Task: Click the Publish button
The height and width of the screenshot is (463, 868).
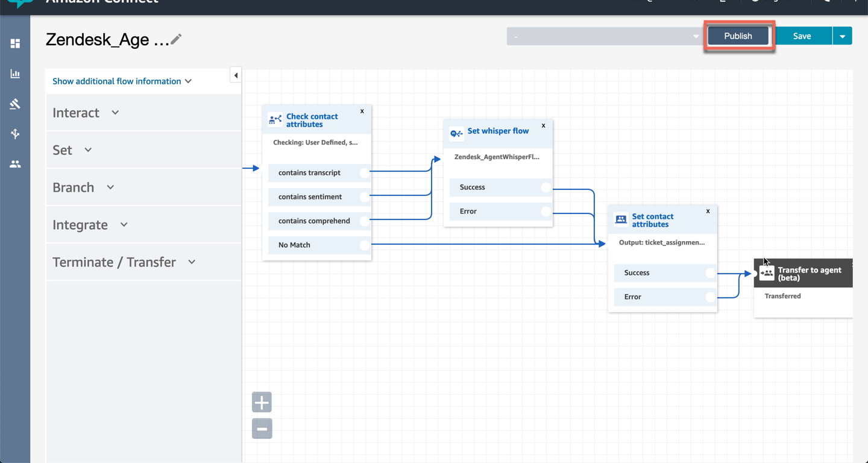Action: click(738, 36)
